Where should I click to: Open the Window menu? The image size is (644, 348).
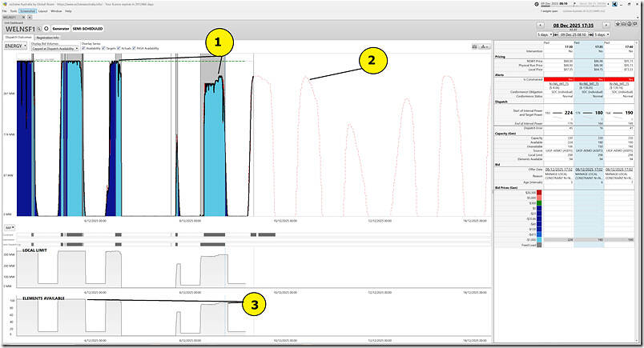pyautogui.click(x=56, y=11)
